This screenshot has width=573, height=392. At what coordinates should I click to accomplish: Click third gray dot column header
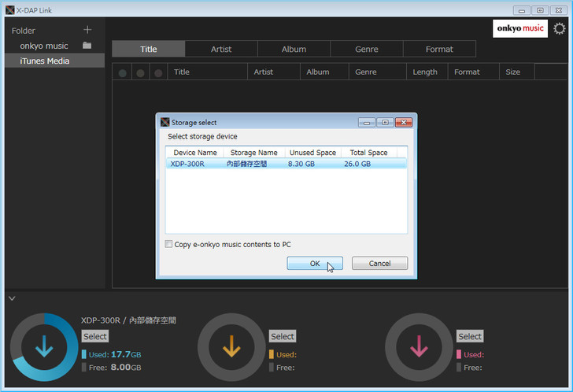158,72
